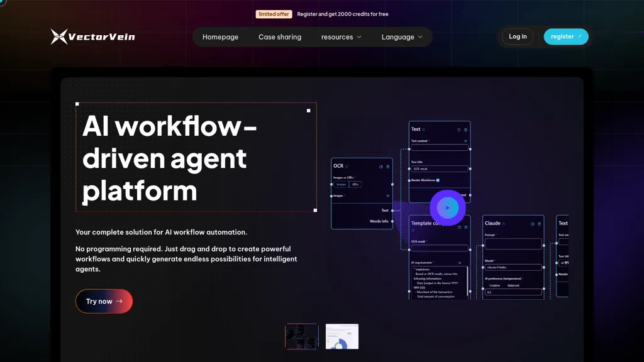Click the VectorVein brand name text
This screenshot has width=644, height=362.
(101, 37)
